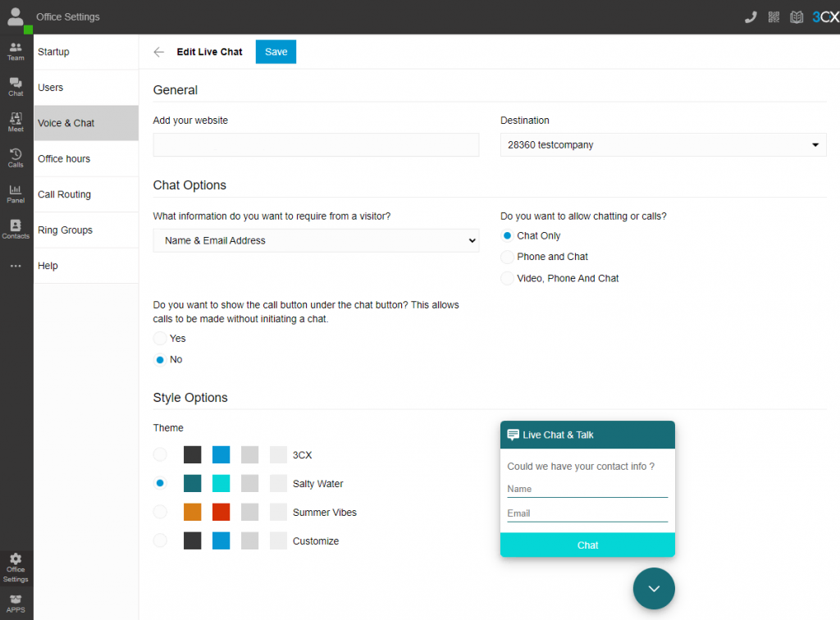Select No for call button
Image resolution: width=840 pixels, height=620 pixels.
(x=160, y=360)
